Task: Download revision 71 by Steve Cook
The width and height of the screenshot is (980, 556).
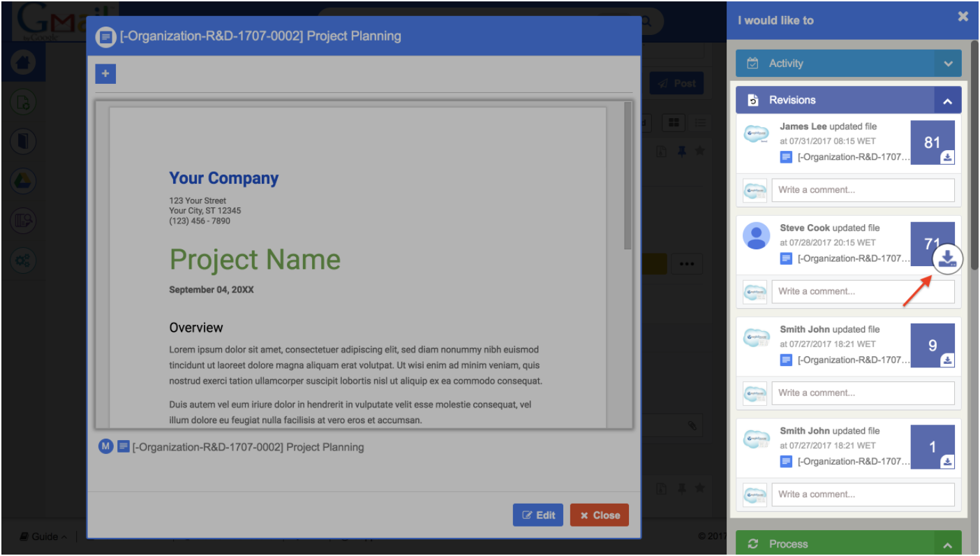Action: point(947,259)
